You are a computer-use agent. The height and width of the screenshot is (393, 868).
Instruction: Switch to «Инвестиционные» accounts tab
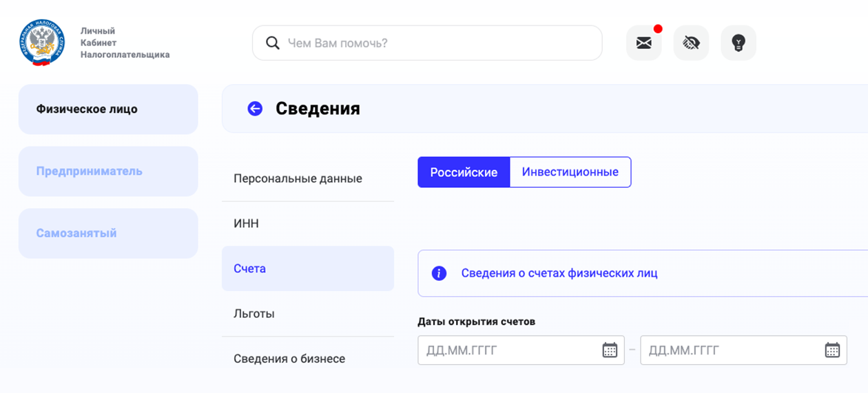(570, 172)
